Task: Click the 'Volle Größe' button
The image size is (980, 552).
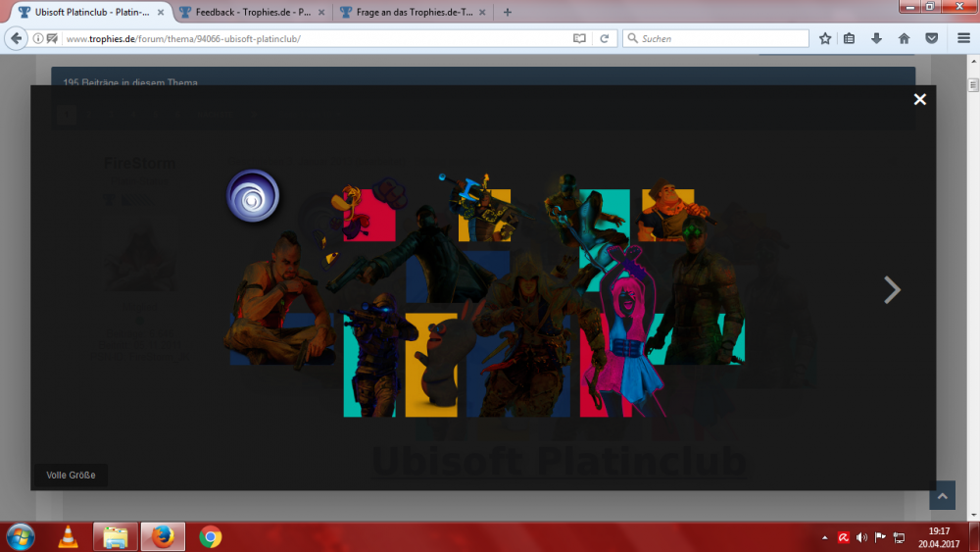Action: 71,476
